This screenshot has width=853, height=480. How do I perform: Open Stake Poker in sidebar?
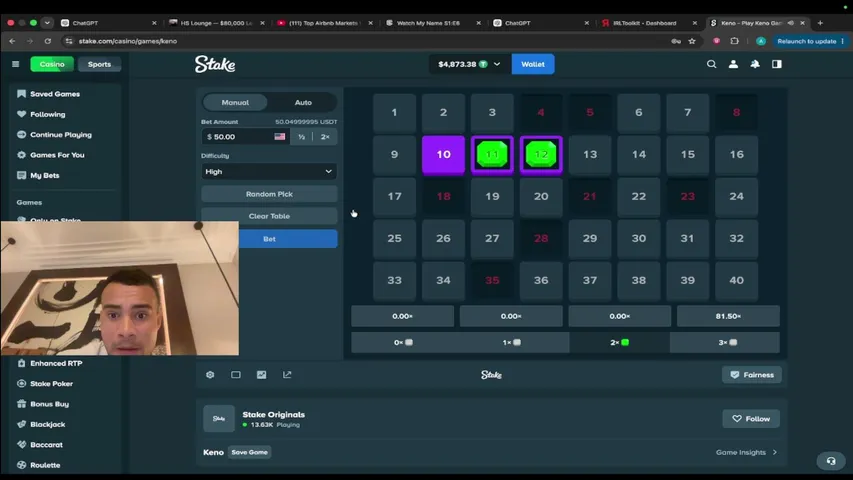point(52,384)
